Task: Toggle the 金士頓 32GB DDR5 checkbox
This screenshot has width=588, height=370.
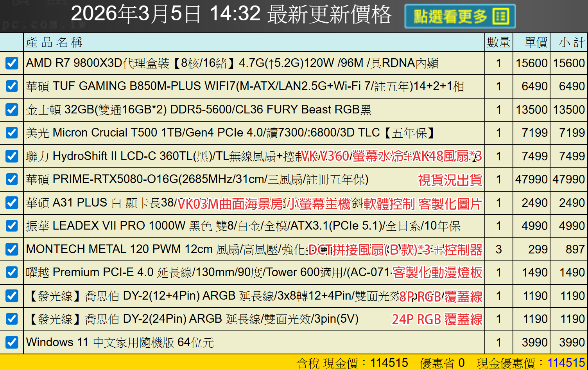Action: (12, 110)
